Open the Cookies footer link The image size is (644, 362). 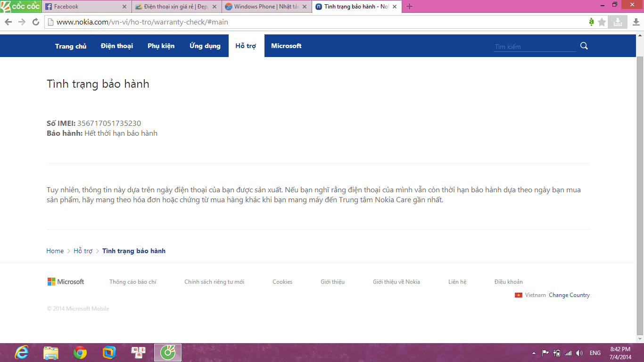[282, 282]
